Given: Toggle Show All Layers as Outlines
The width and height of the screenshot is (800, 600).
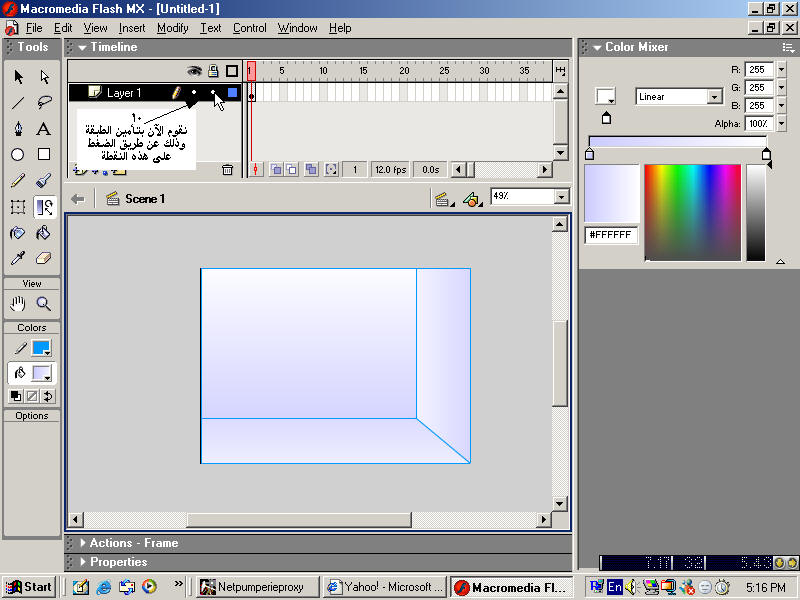Looking at the screenshot, I should coord(232,71).
